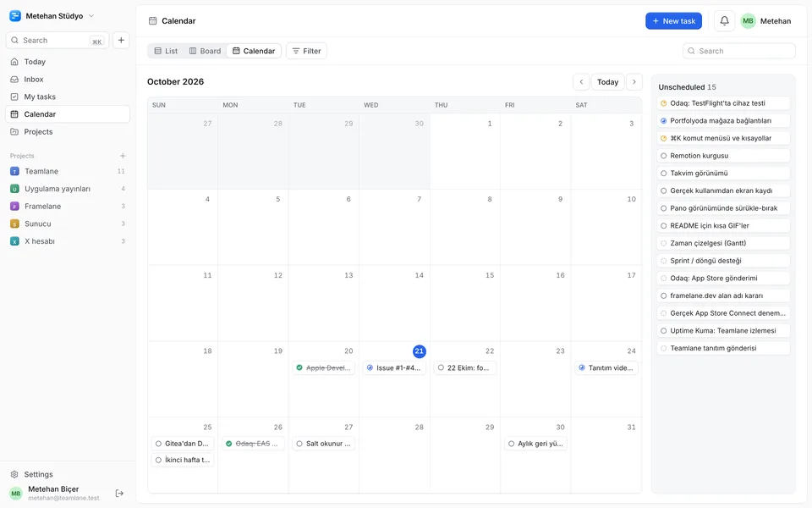Open unscheduled task ⌘K komut menüsü ve kısayollar

[x=723, y=138]
